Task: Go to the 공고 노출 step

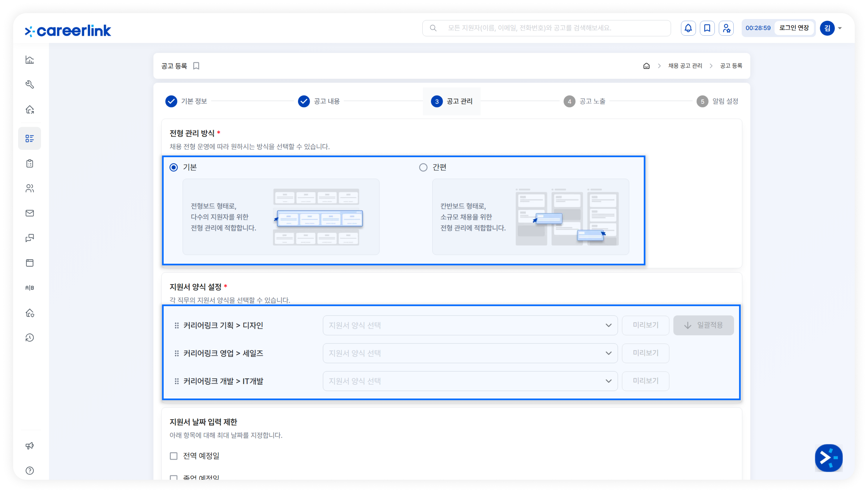Action: [585, 101]
